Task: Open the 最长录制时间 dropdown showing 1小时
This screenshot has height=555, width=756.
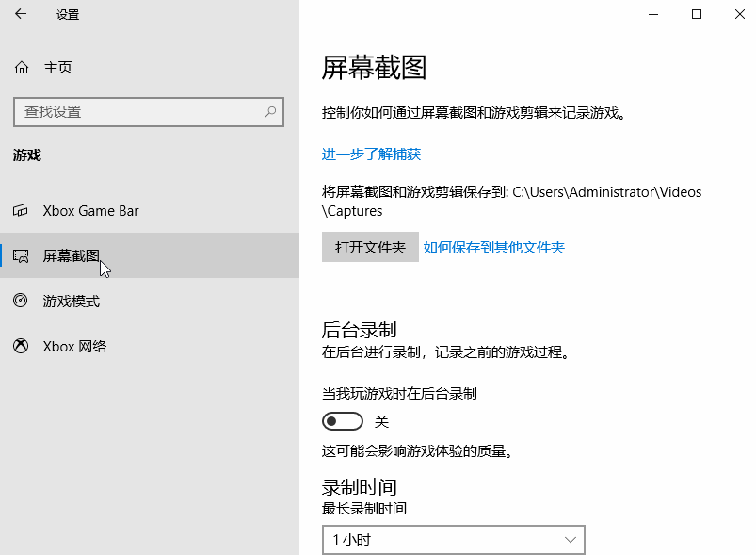Action: tap(454, 539)
